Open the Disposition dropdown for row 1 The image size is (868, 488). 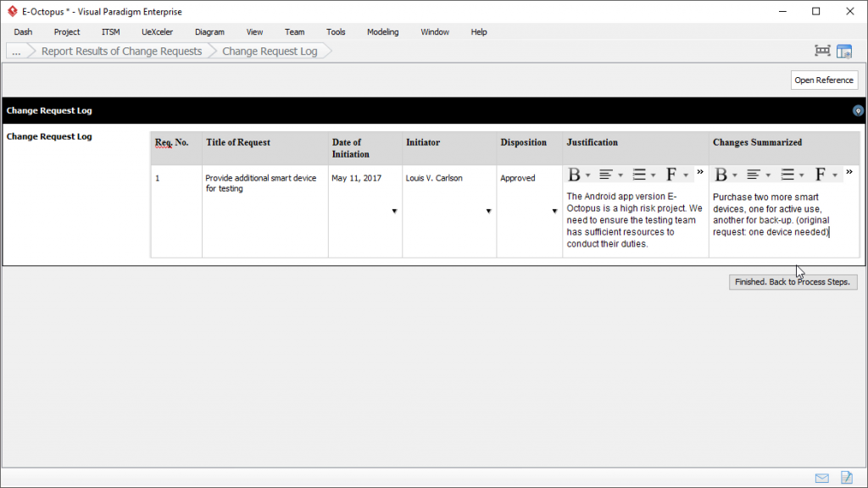coord(555,212)
